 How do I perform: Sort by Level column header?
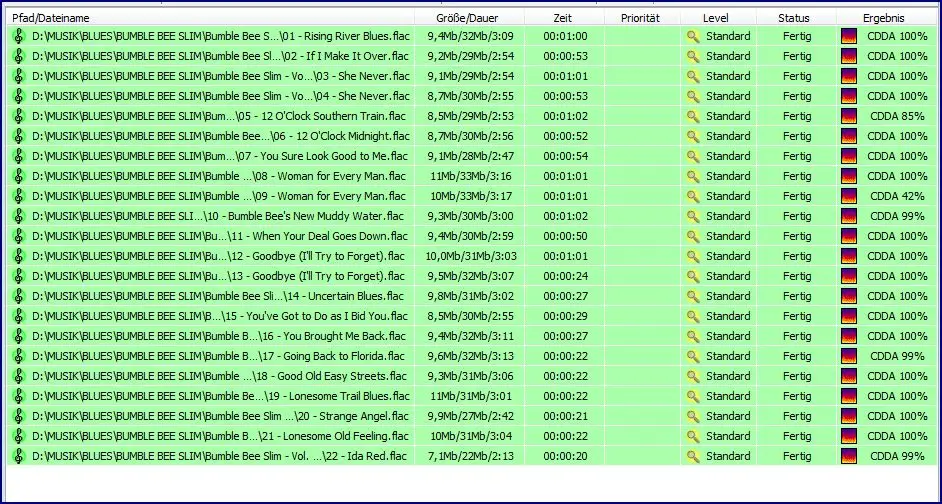[x=718, y=18]
